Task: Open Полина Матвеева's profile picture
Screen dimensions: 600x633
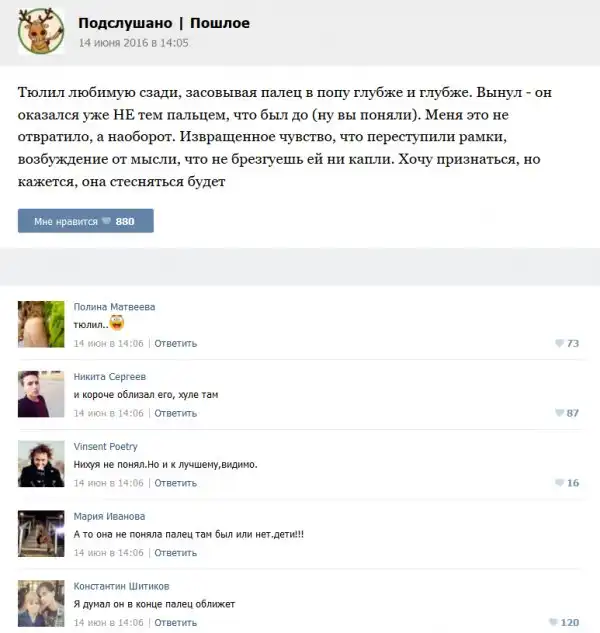Action: coord(41,324)
